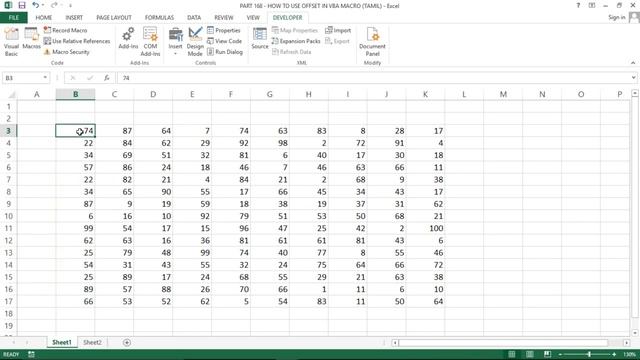Open control Properties
The width and height of the screenshot is (640, 360).
pos(224,30)
